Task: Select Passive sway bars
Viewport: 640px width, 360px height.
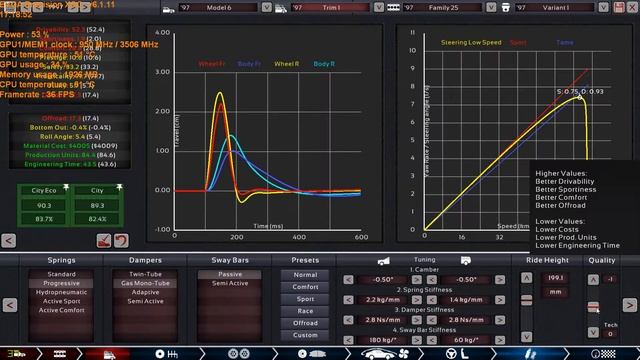Action: point(230,274)
